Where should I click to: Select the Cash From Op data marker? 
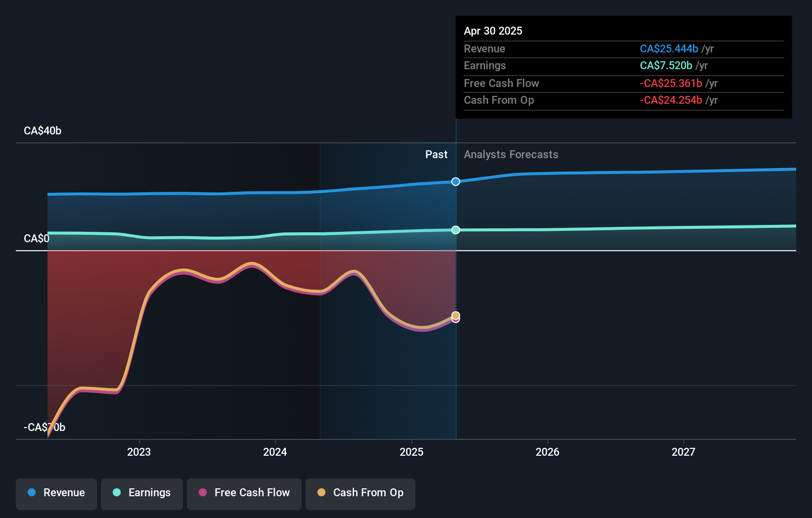455,315
